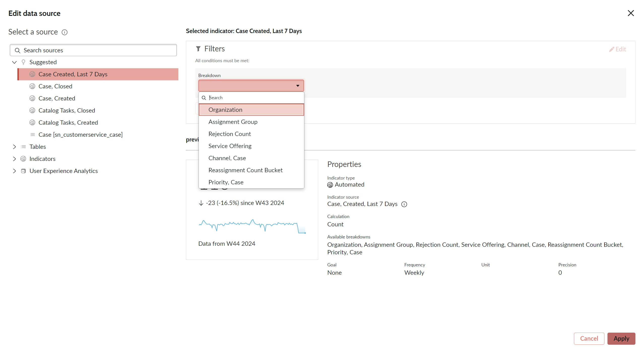Click the Frequency value 'Weekly'
644x352 pixels.
414,273
